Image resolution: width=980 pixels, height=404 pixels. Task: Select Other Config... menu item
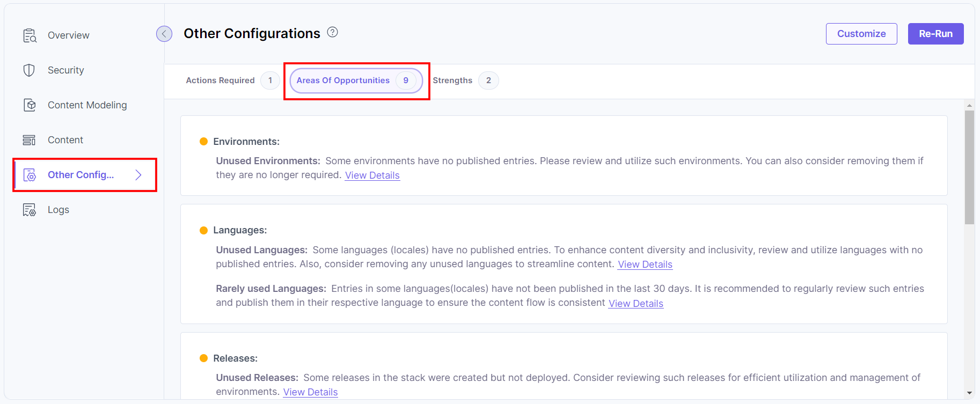(x=81, y=175)
